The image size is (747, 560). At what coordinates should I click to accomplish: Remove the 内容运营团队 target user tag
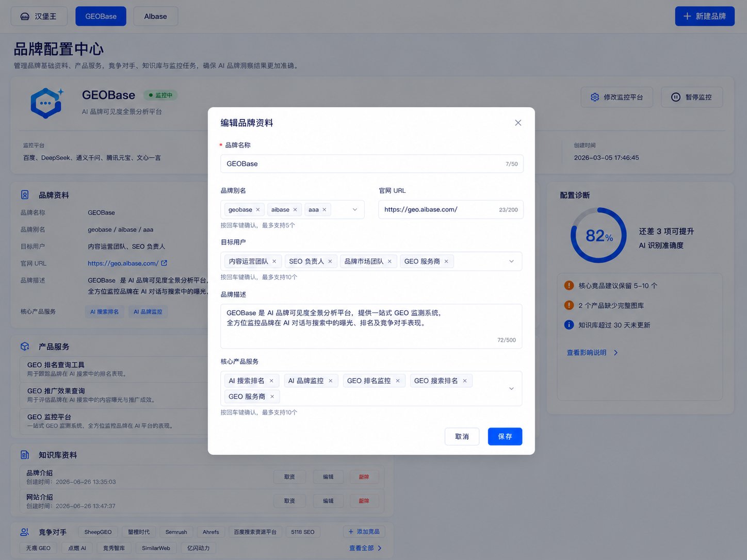(274, 261)
